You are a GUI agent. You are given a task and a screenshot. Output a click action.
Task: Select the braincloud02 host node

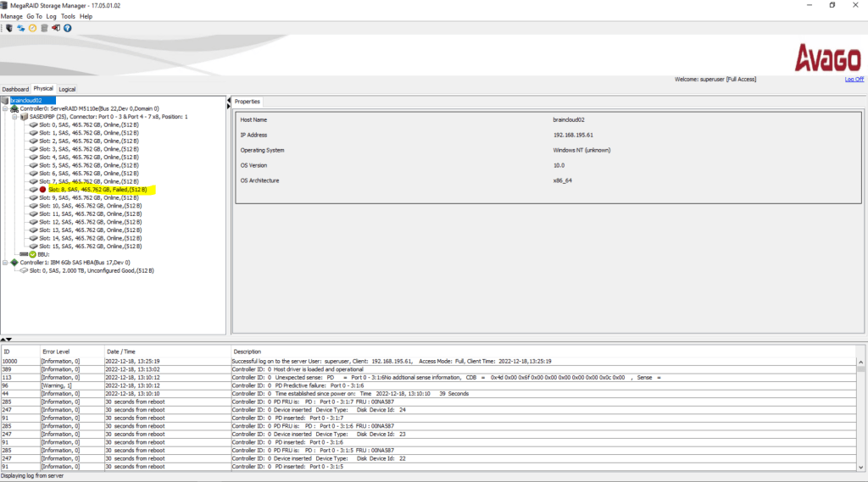33,101
